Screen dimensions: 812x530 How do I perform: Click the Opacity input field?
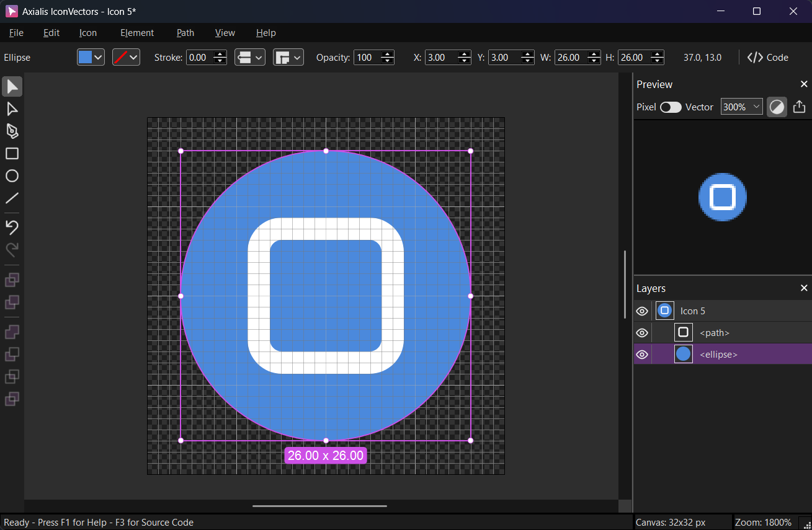pos(366,58)
